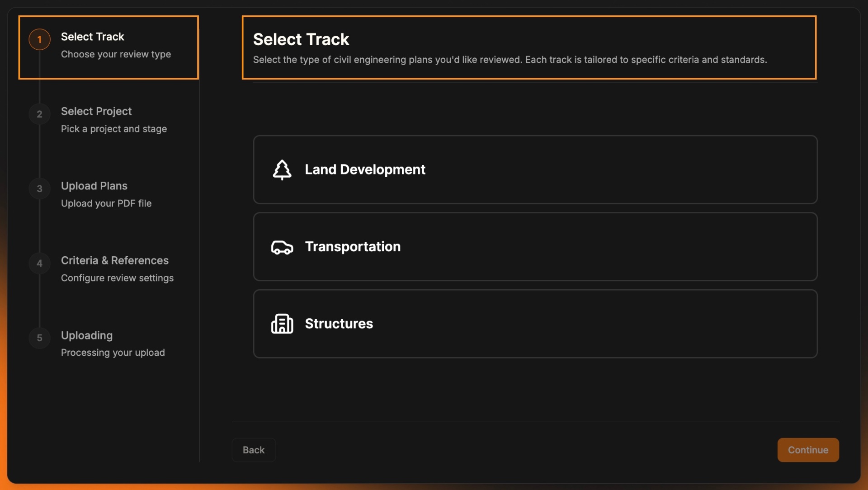Click step 1 circle in the stepper
This screenshot has width=868, height=490.
39,39
